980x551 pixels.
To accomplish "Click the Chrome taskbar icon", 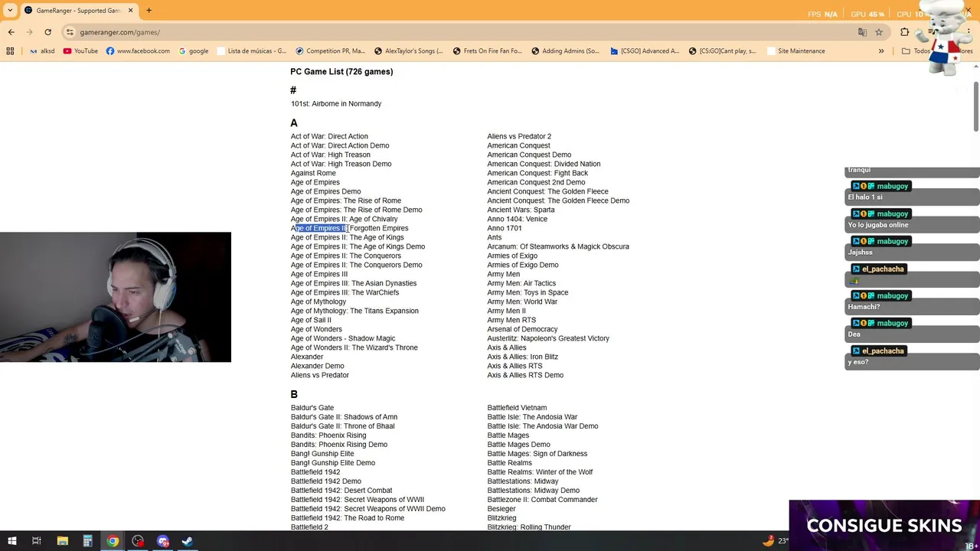I will pos(113,541).
